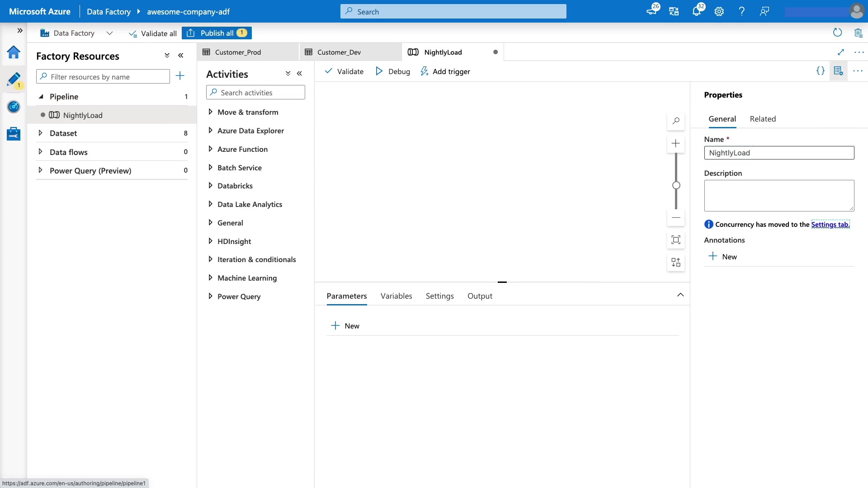Click the fit-to-screen canvas icon
The height and width of the screenshot is (488, 868).
(676, 240)
